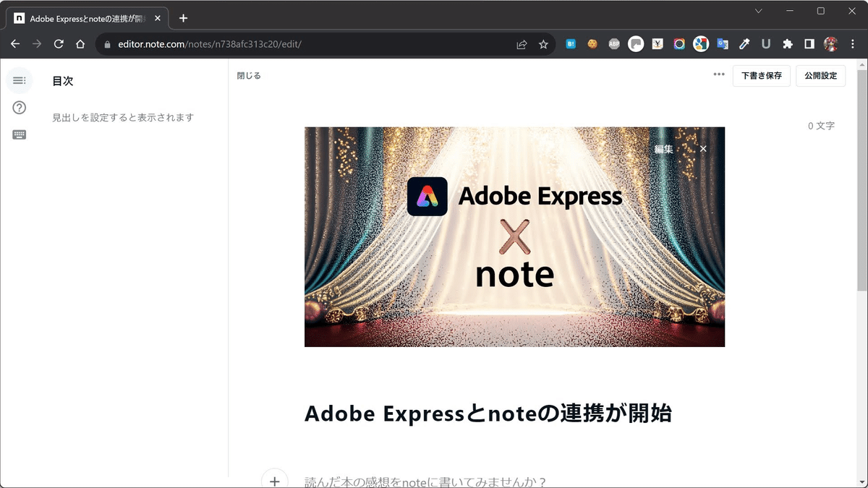Open the extensions puzzle menu
This screenshot has width=868, height=488.
tap(788, 44)
